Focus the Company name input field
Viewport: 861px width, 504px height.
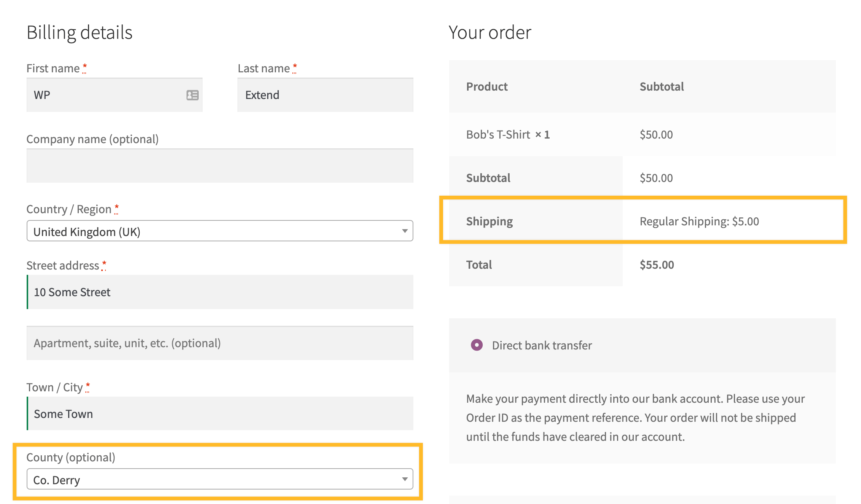(x=220, y=166)
